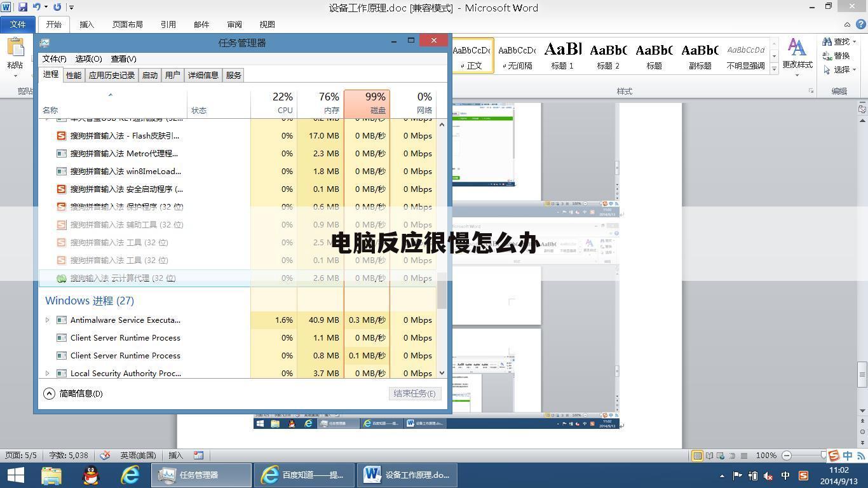The height and width of the screenshot is (488, 868).
Task: Open the 查找 Find dropdown in Word
Action: coord(855,42)
